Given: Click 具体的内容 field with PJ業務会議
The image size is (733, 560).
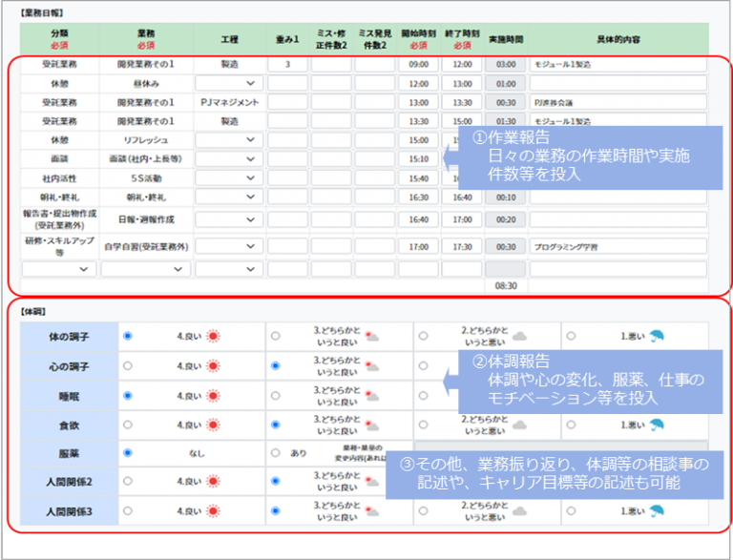Looking at the screenshot, I should pyautogui.click(x=618, y=102).
